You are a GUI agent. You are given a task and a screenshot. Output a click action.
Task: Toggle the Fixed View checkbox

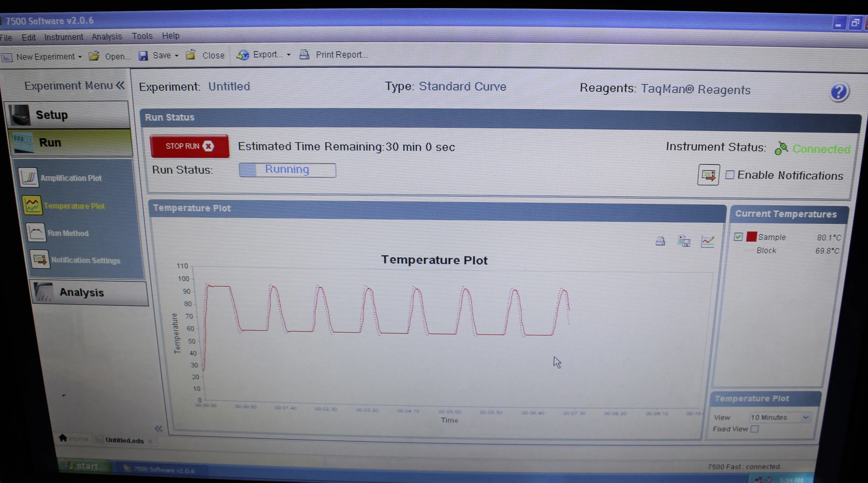point(755,429)
